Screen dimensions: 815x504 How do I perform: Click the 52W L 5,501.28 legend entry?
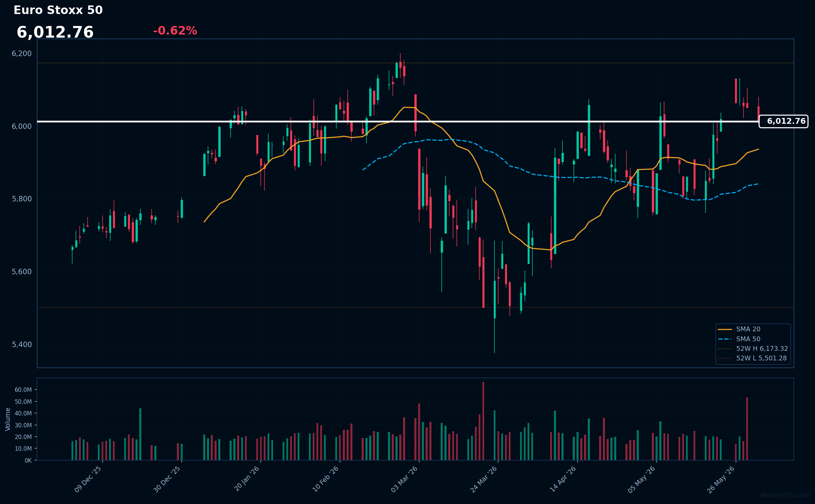tap(752, 358)
